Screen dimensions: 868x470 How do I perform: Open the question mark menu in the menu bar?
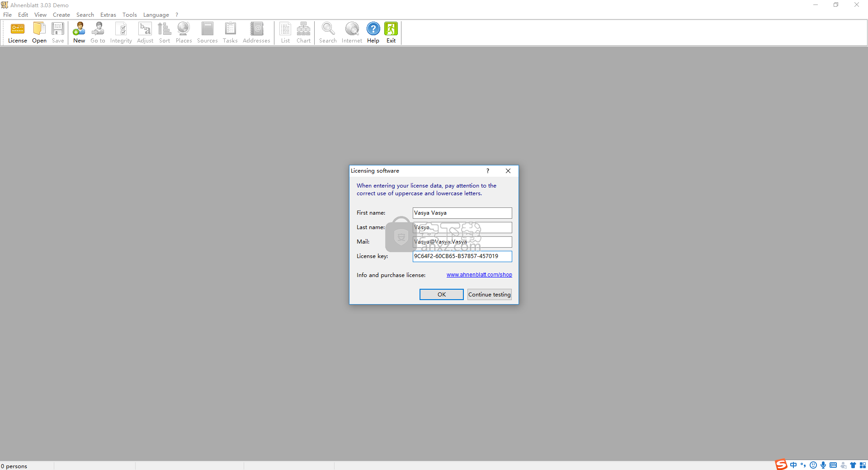click(x=177, y=14)
